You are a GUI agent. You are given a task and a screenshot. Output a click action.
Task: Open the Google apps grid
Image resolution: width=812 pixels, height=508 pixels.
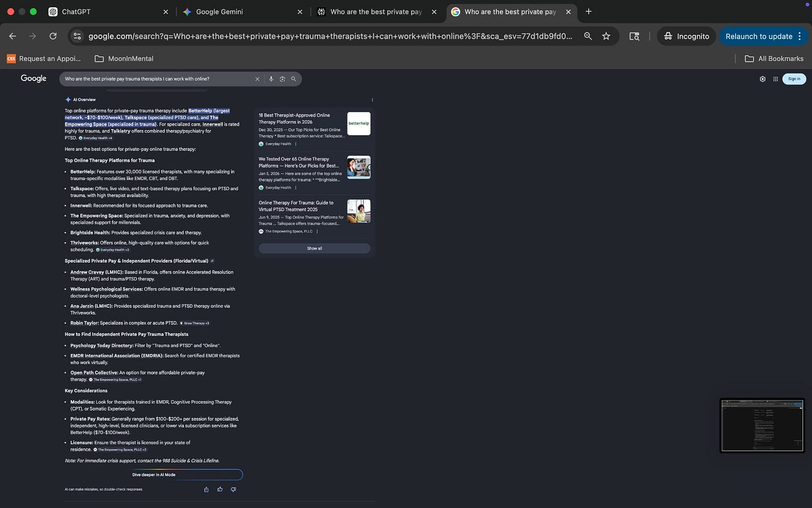[x=775, y=79]
